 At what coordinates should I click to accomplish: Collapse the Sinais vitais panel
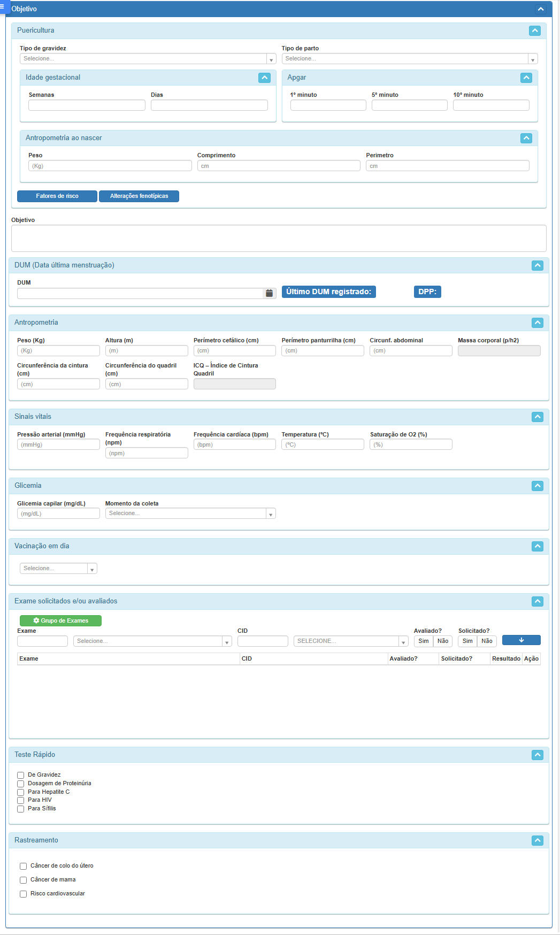(x=537, y=417)
